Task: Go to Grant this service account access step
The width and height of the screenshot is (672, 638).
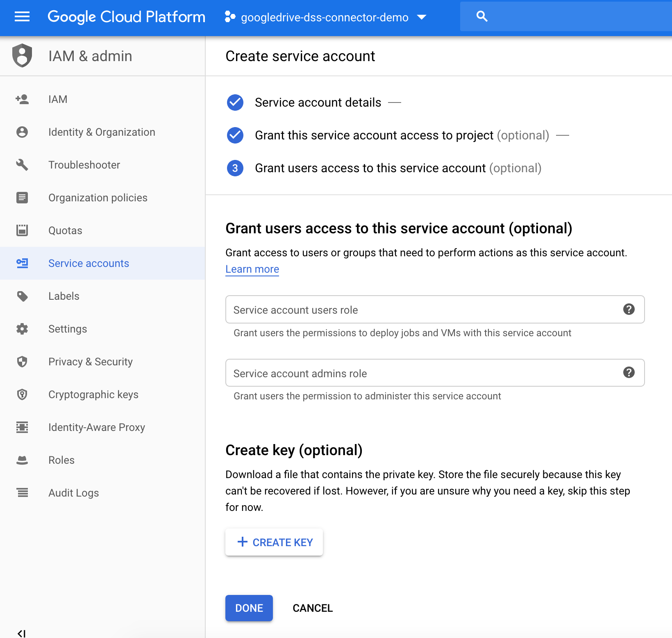Action: tap(402, 135)
